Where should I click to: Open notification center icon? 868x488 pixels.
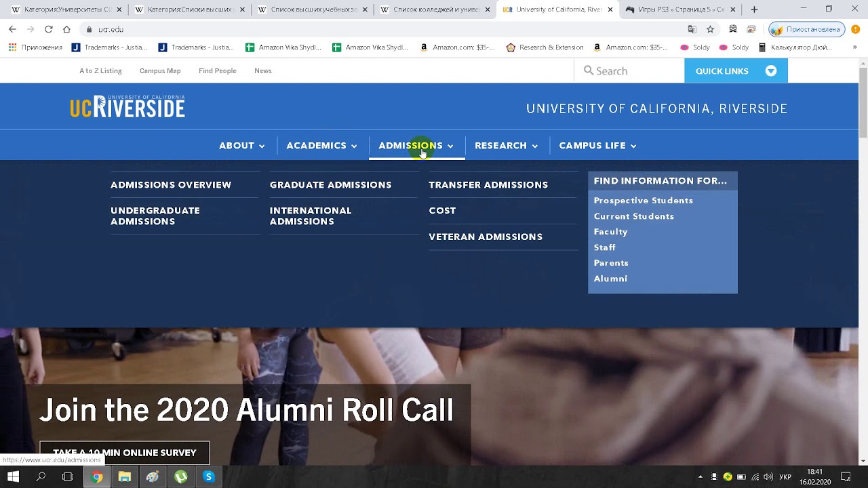(845, 476)
